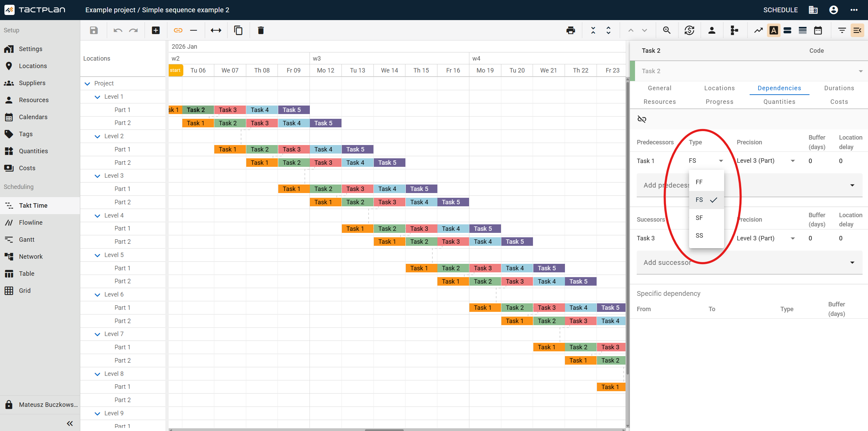Image resolution: width=868 pixels, height=431 pixels.
Task: Switch to Flowline scheduling view
Action: pos(40,223)
